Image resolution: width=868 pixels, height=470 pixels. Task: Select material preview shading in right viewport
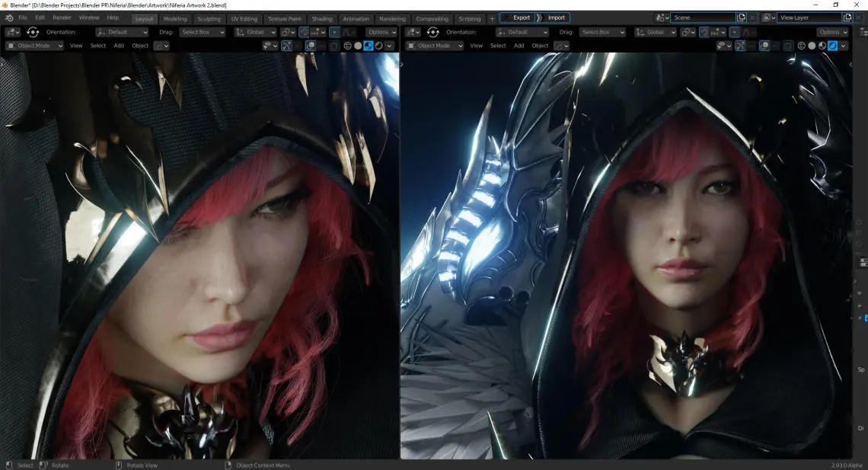[822, 46]
